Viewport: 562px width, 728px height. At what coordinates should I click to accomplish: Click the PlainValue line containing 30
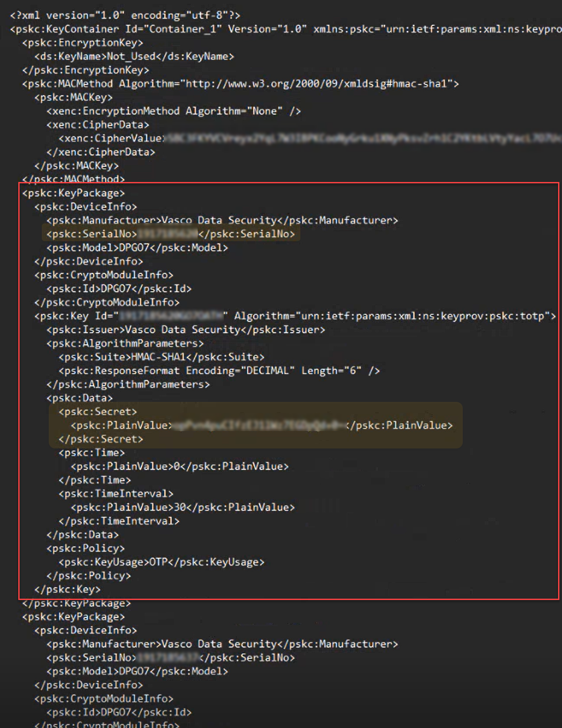[x=183, y=508]
